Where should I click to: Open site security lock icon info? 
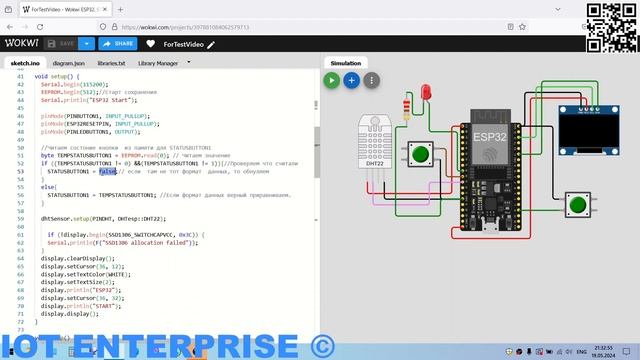[115, 27]
